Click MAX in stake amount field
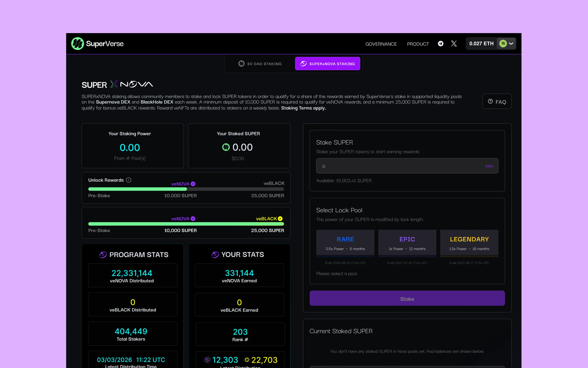The width and height of the screenshot is (588, 368). click(x=489, y=166)
